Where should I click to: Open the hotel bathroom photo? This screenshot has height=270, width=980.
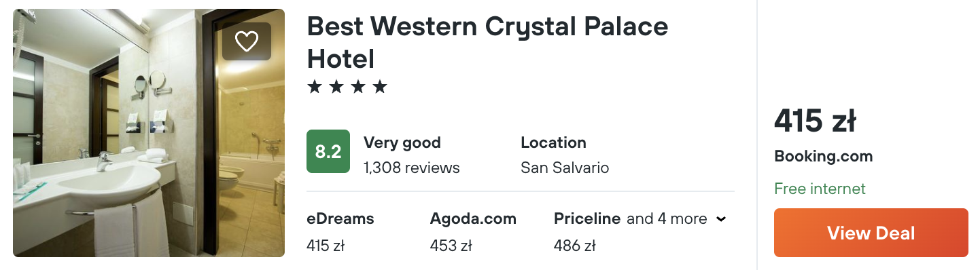149,133
